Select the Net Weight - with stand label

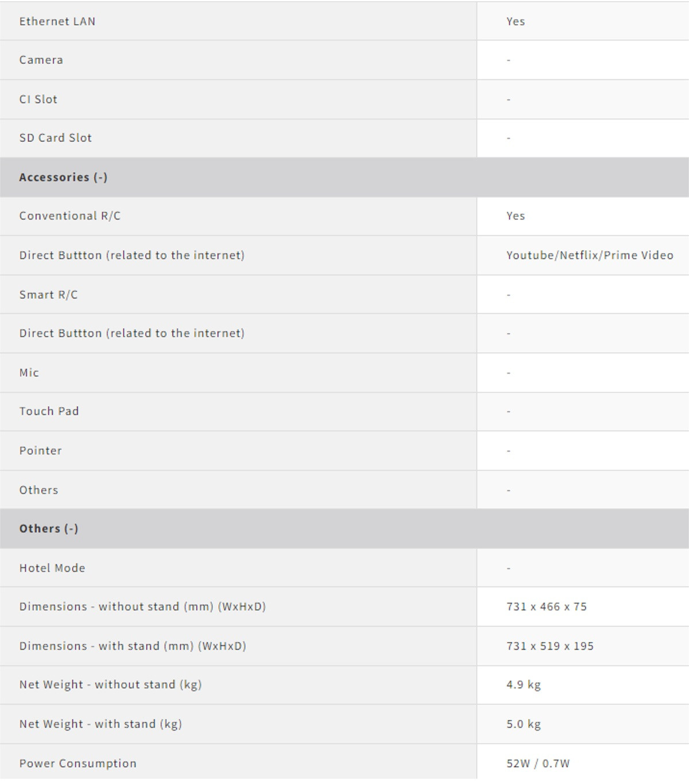(100, 724)
